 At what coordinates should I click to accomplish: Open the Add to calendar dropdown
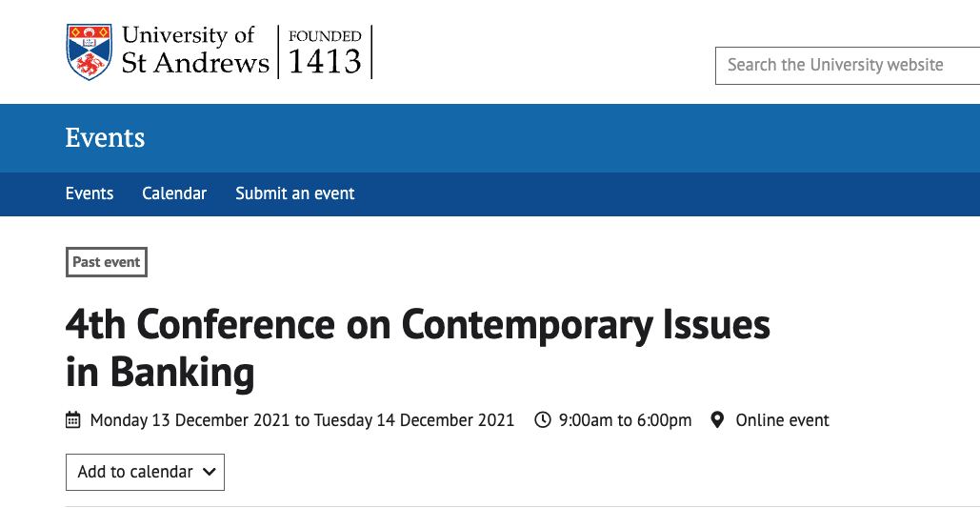coord(145,473)
